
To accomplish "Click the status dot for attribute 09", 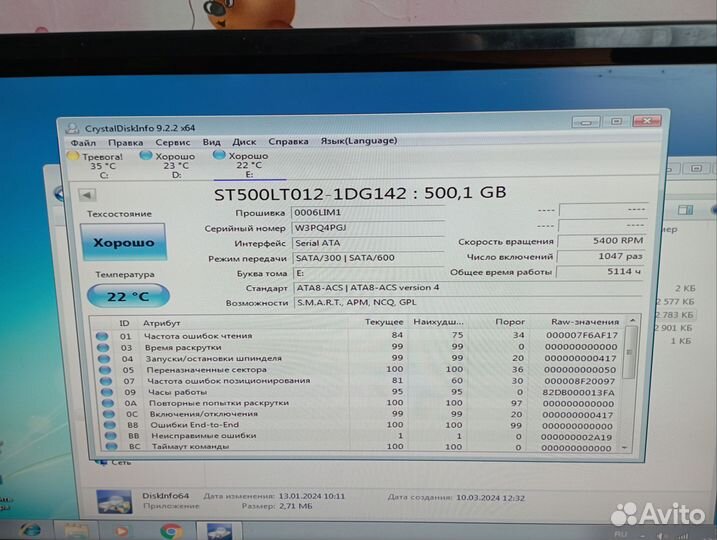I will coord(107,392).
